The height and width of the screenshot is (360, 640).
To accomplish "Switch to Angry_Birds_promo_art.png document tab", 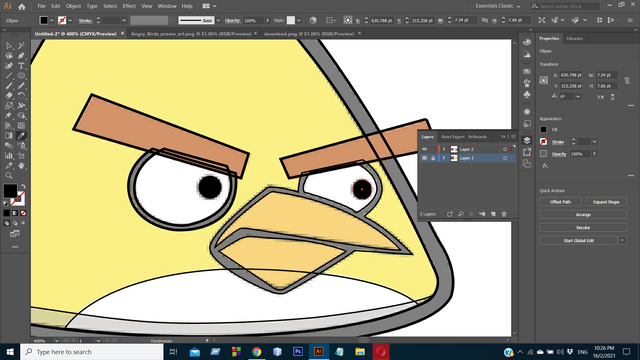I will (191, 34).
